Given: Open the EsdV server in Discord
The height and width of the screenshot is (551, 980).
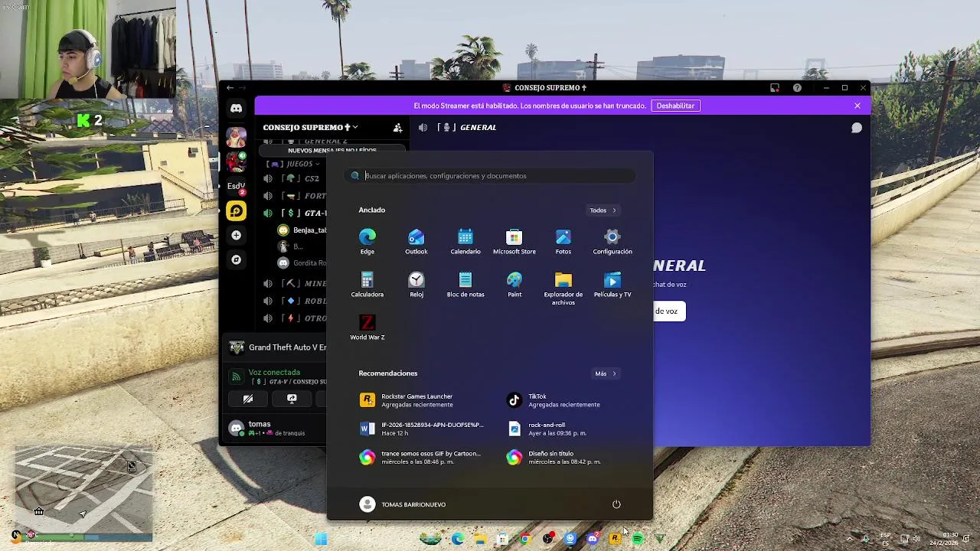Looking at the screenshot, I should coord(236,186).
